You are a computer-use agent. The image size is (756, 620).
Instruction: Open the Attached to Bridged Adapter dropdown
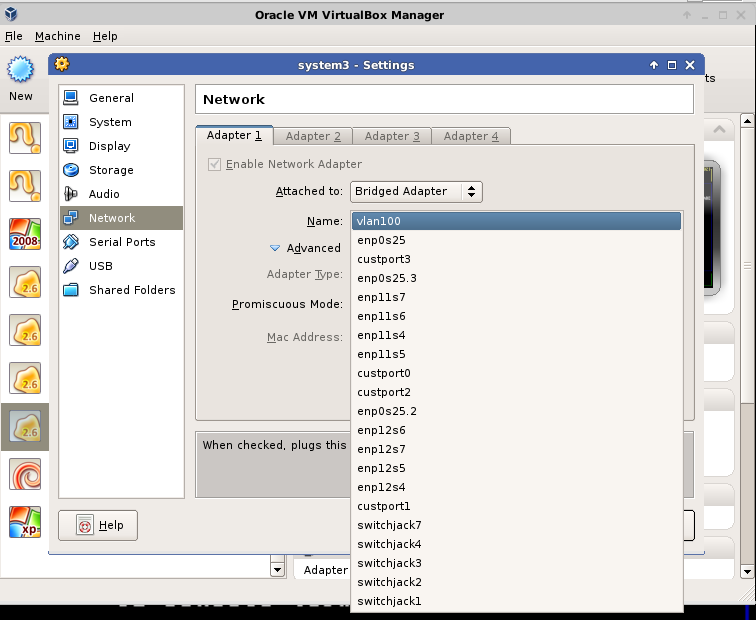click(x=416, y=191)
